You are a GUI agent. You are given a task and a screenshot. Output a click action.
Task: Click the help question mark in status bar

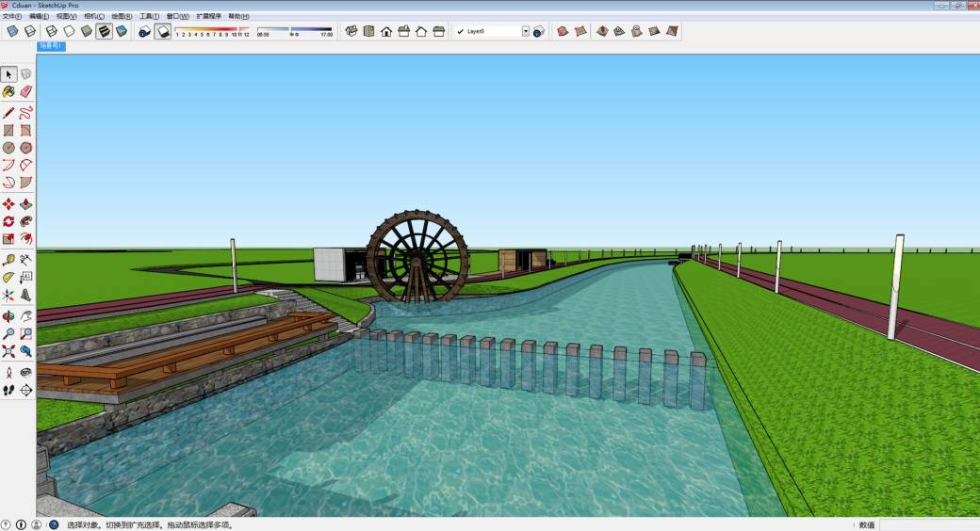tap(54, 524)
